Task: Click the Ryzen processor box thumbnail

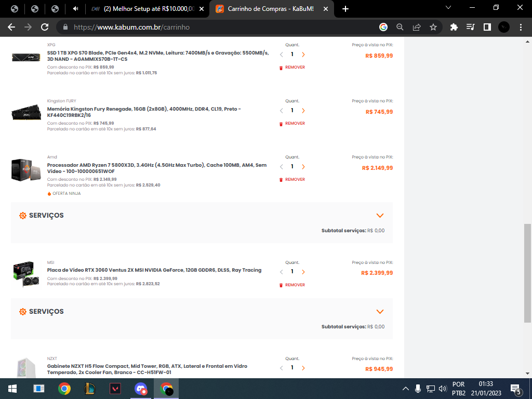Action: [26, 169]
